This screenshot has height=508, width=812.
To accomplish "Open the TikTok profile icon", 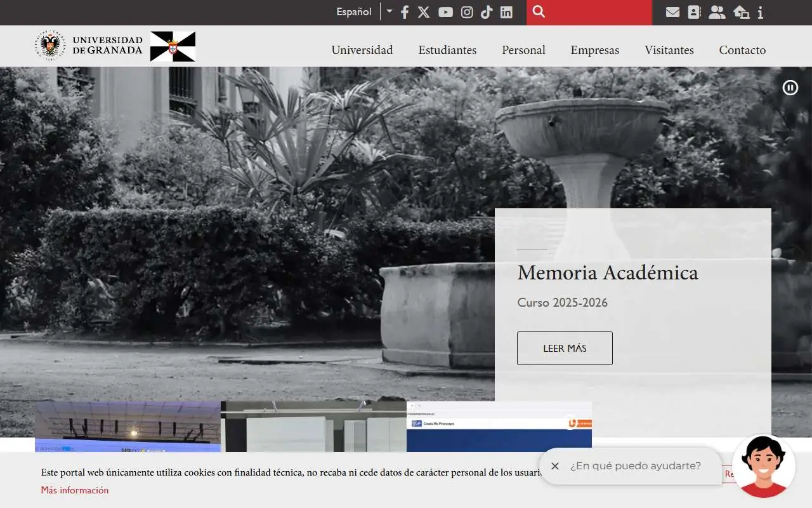I will (x=487, y=12).
